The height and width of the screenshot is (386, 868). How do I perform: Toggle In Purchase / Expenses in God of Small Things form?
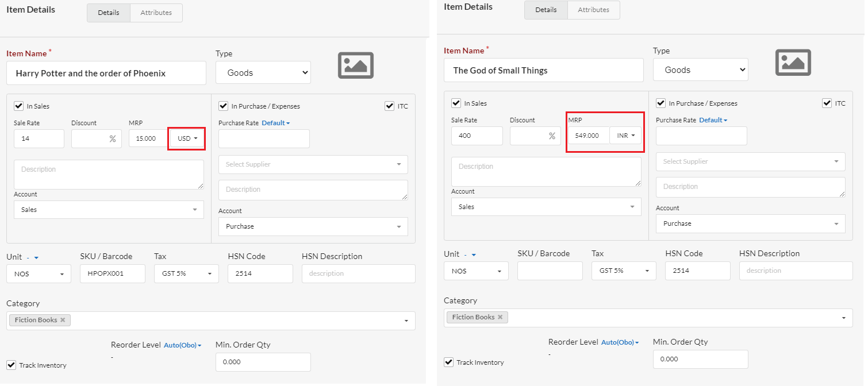[x=660, y=103]
